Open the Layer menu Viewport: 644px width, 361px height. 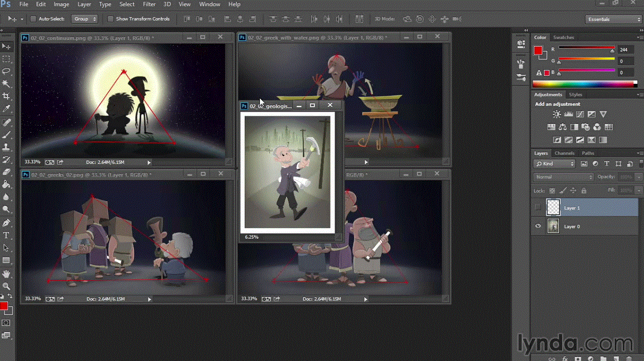[x=84, y=4]
